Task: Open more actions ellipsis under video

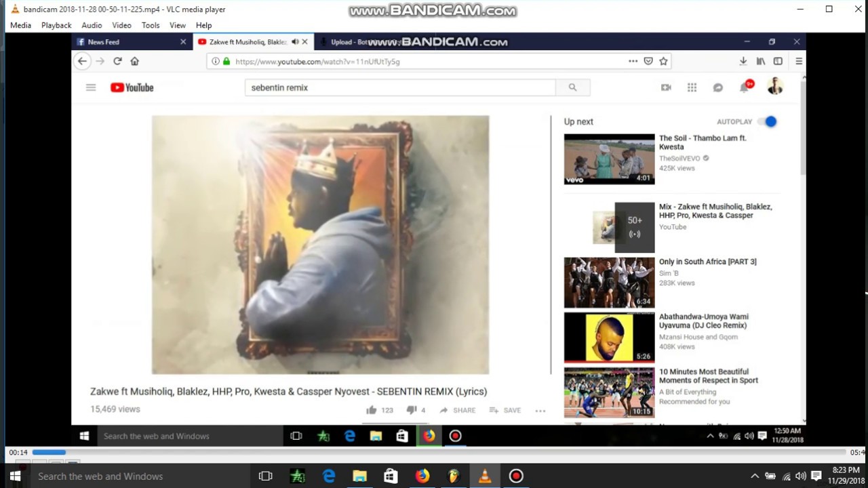Action: (540, 410)
